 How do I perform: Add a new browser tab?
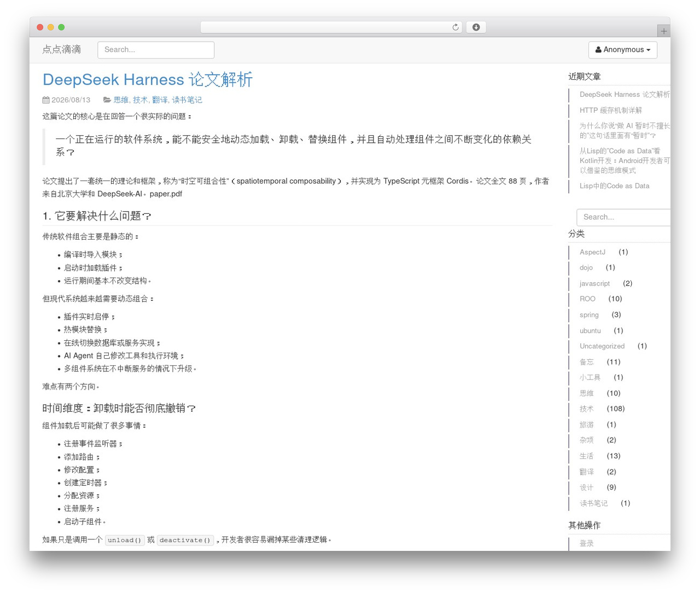(663, 31)
